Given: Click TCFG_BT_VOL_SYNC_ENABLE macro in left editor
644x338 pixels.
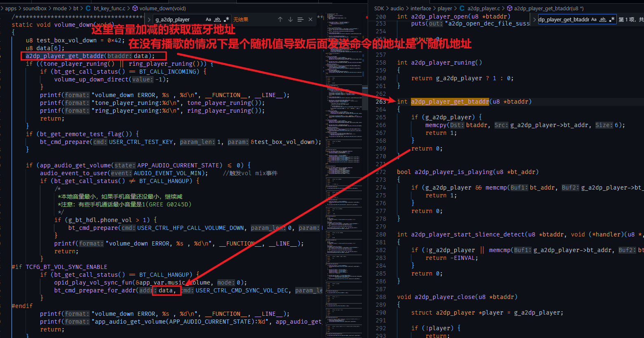Looking at the screenshot, I should pos(66,267).
